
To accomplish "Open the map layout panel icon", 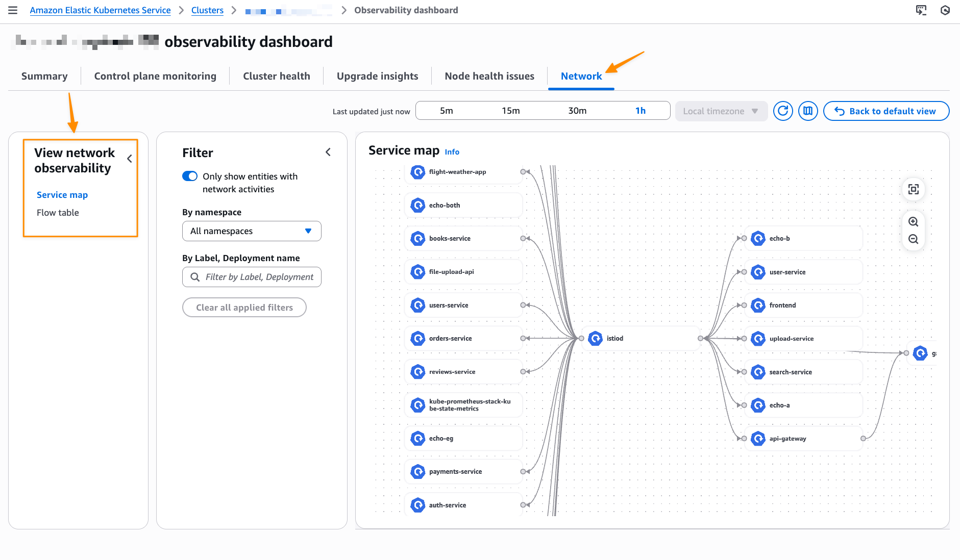I will 808,111.
